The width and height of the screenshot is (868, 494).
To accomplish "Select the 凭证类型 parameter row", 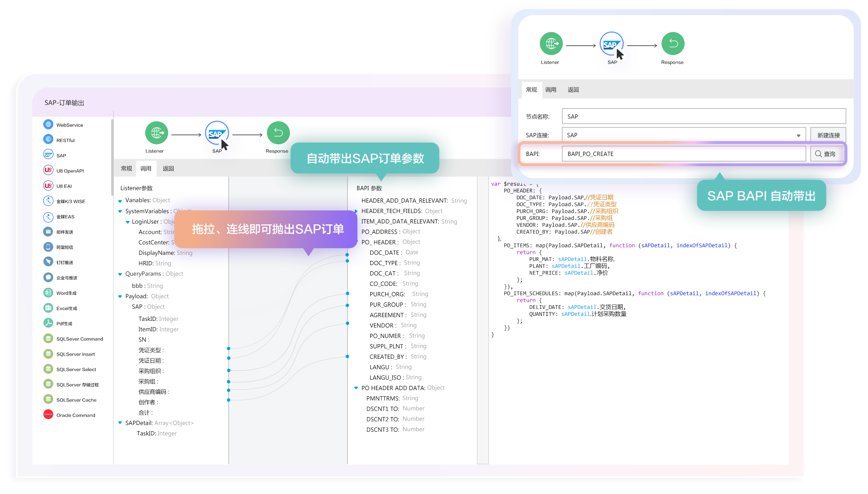I will pos(152,350).
